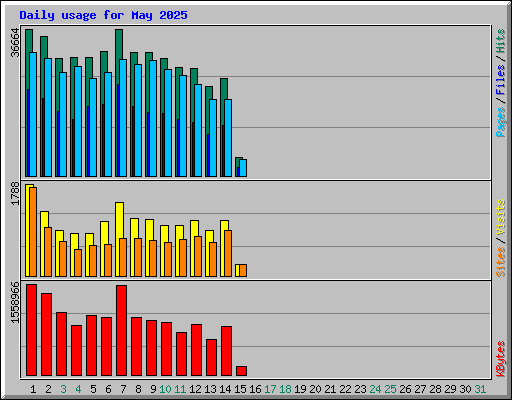Image resolution: width=512 pixels, height=400 pixels.
Task: Click the day 19 label on x-axis
Action: tap(300, 389)
